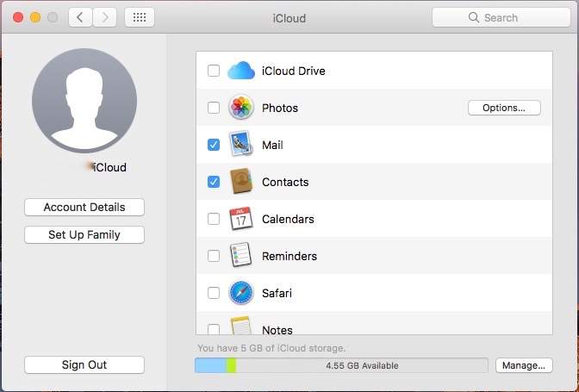The image size is (579, 392).
Task: Click the Contacts address book icon
Action: click(241, 181)
